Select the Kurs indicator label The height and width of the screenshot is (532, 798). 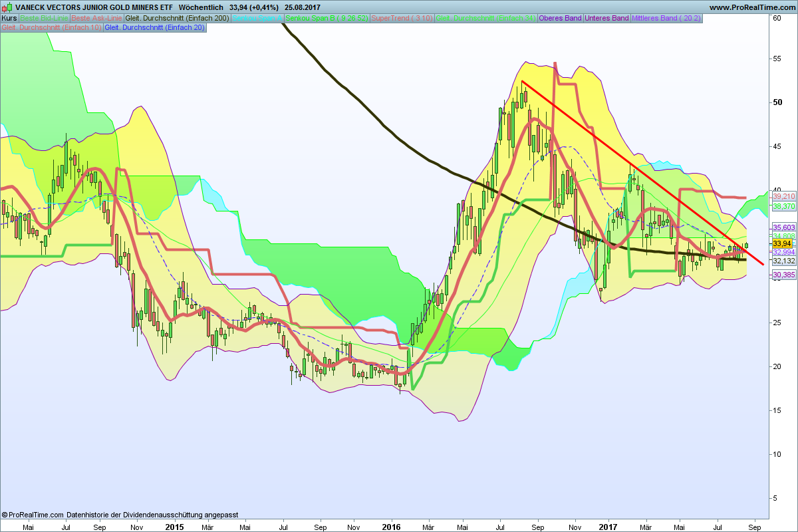click(9, 18)
